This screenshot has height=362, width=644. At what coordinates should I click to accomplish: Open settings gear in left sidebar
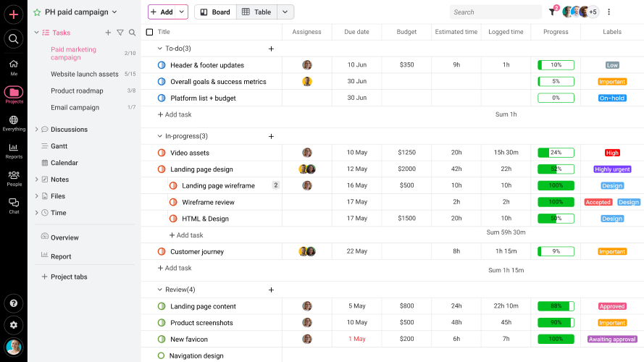[13, 324]
